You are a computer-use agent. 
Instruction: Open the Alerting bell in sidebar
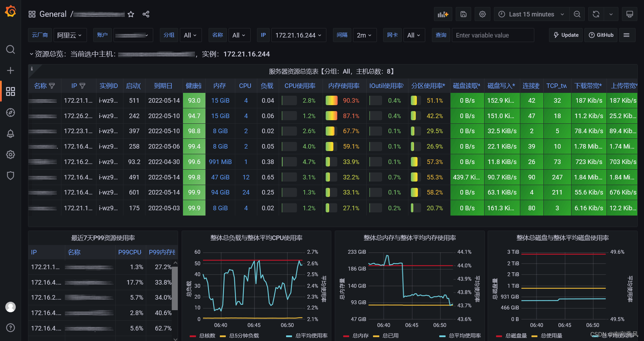point(11,134)
